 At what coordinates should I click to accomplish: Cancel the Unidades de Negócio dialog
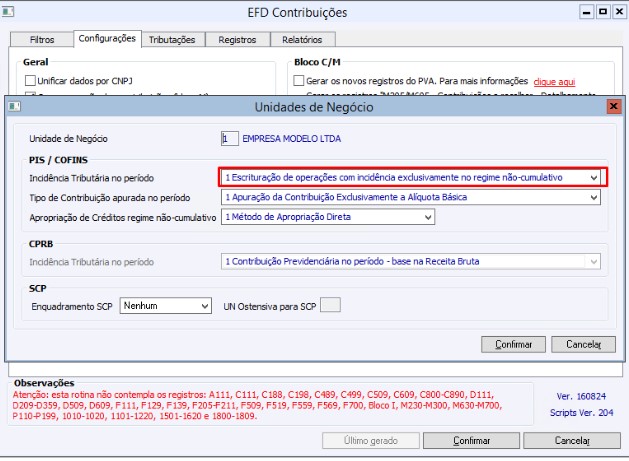point(583,344)
